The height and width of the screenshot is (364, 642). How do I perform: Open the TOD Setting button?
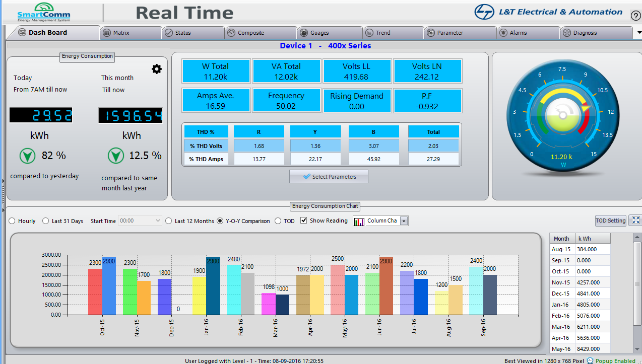click(611, 221)
